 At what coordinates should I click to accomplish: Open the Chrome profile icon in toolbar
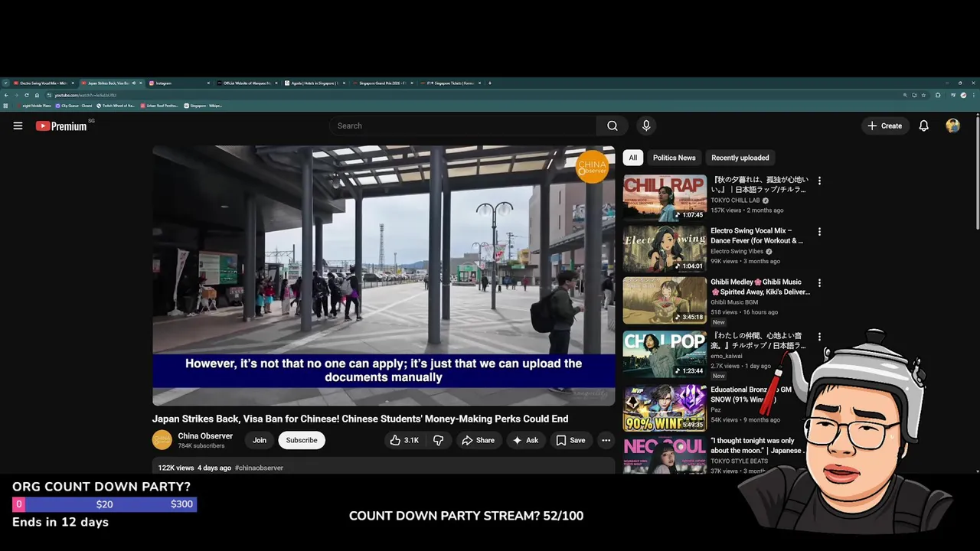click(963, 95)
